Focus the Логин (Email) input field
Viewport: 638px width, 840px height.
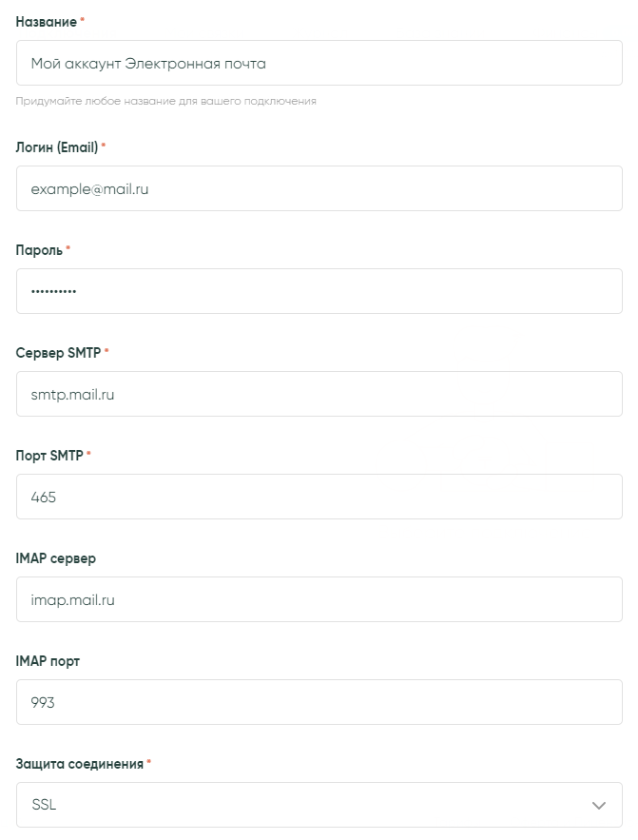coord(319,189)
